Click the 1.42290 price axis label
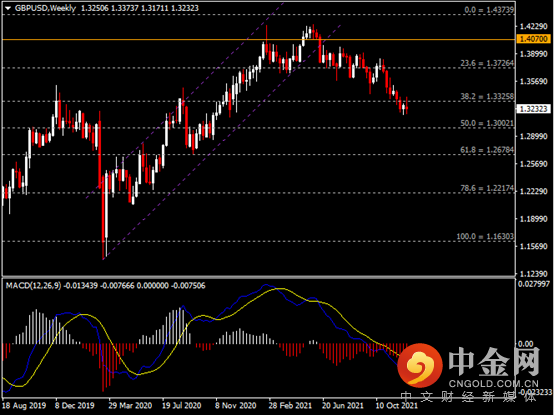Screen dimensions: 554x415 (534, 26)
